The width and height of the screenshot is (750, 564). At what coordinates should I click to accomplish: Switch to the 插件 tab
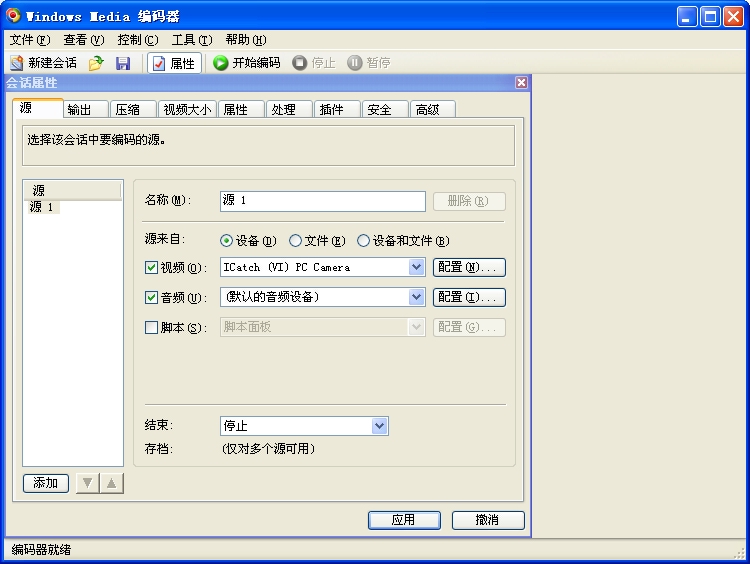[x=337, y=110]
